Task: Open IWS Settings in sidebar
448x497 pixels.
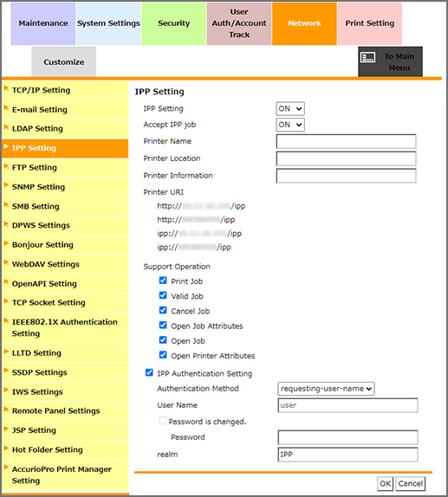Action: pyautogui.click(x=65, y=392)
